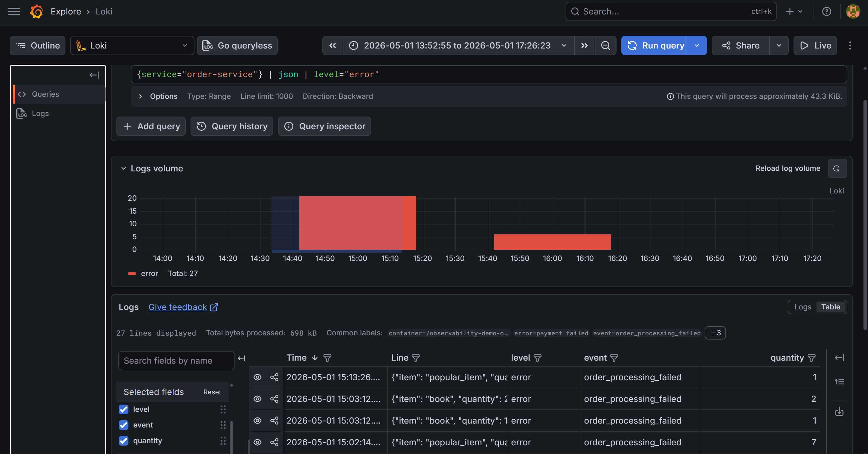868x454 pixels.
Task: Uncheck the quantity field checkbox
Action: tap(124, 440)
